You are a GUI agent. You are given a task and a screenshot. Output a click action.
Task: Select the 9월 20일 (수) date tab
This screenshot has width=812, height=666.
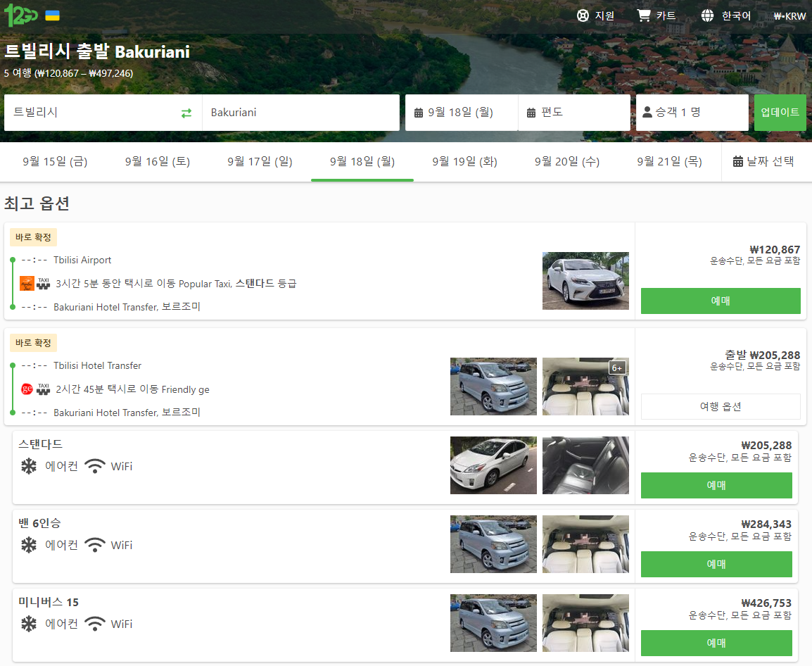567,162
